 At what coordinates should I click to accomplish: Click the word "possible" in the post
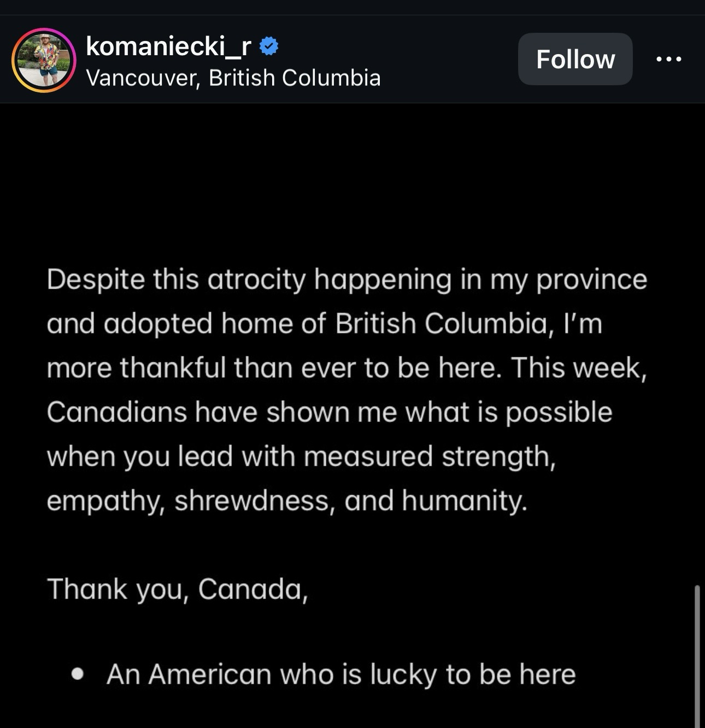coord(558,412)
